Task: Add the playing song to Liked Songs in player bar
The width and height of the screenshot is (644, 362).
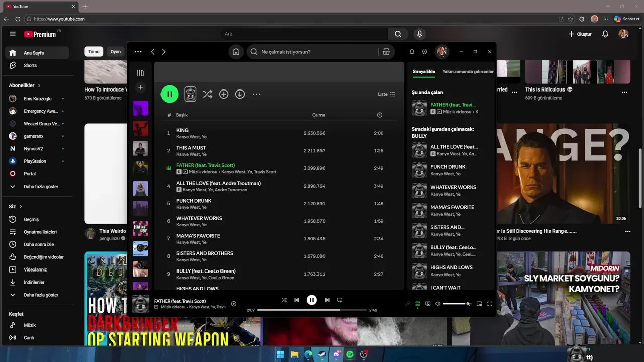Action: (x=234, y=304)
